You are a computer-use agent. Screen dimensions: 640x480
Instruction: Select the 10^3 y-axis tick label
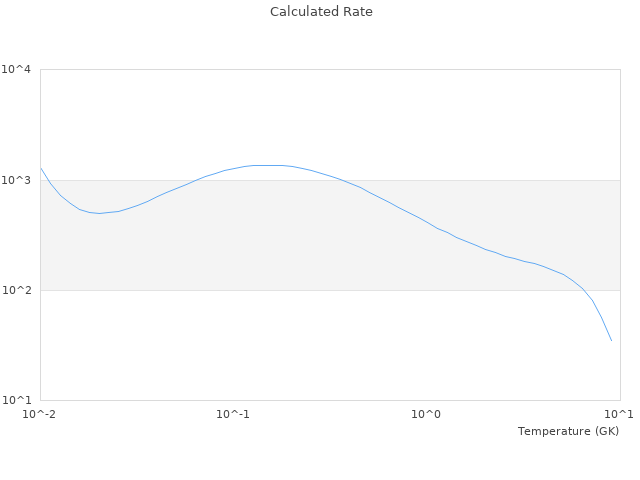pos(18,180)
